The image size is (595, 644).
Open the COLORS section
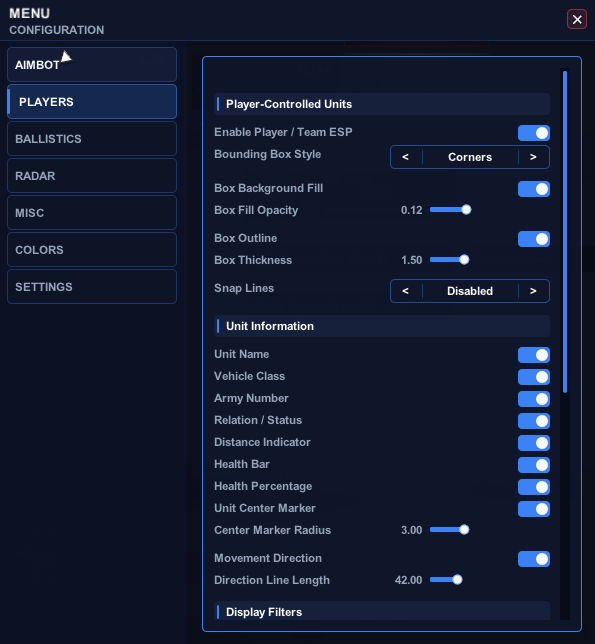point(92,250)
